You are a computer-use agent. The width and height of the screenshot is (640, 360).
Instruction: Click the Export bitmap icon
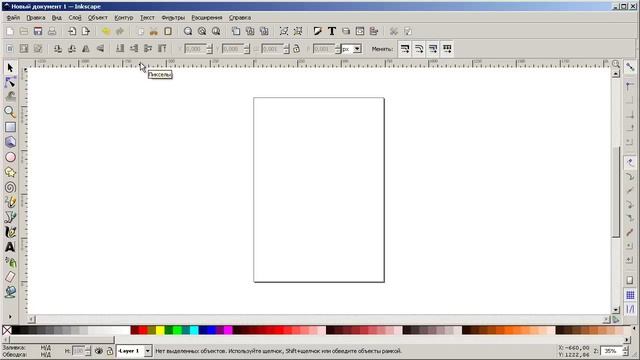pos(86,31)
